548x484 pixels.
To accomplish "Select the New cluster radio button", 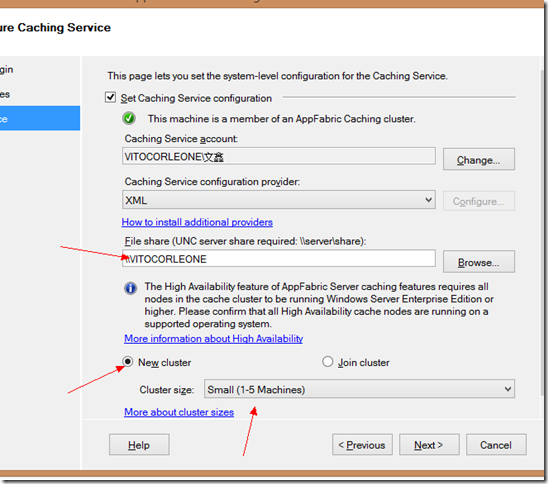I will point(128,362).
